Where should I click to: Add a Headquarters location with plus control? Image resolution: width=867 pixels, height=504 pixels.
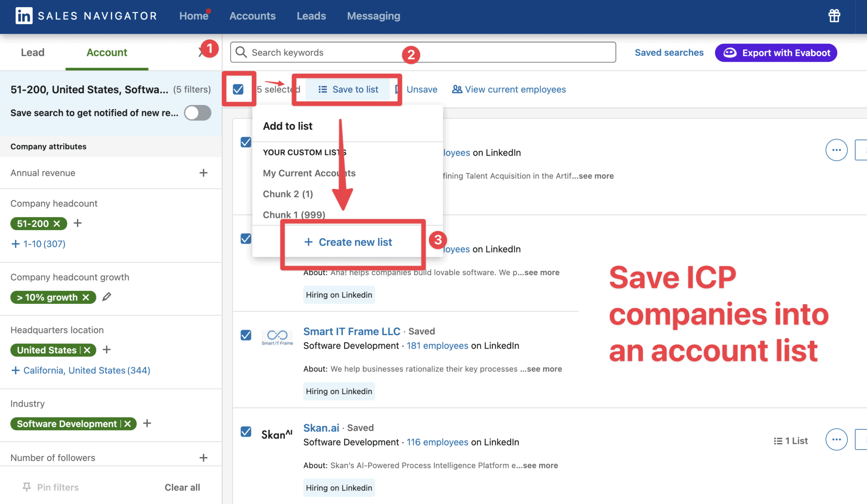(107, 350)
